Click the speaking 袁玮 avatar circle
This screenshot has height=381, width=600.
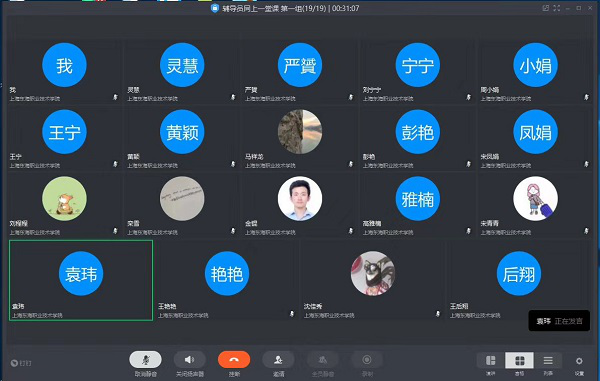[x=81, y=274]
